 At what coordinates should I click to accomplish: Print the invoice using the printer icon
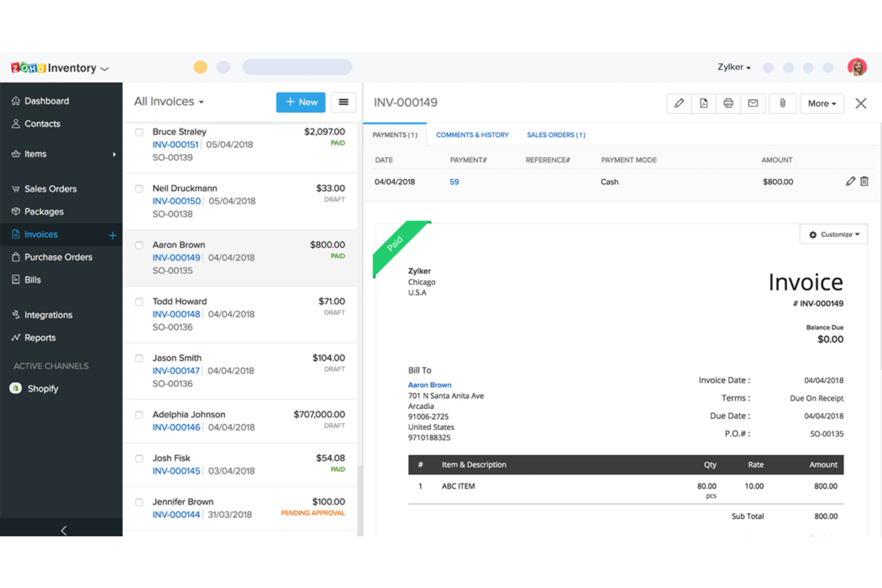click(728, 103)
